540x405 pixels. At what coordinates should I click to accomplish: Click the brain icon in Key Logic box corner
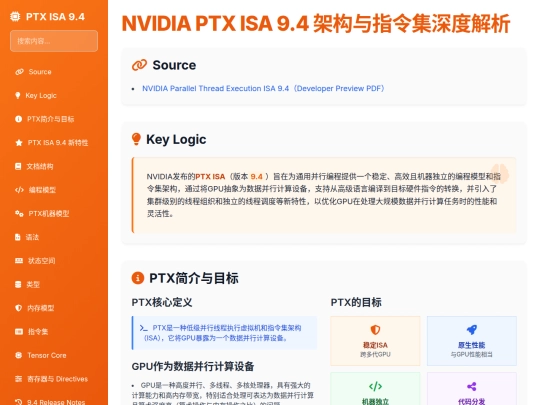(x=500, y=173)
